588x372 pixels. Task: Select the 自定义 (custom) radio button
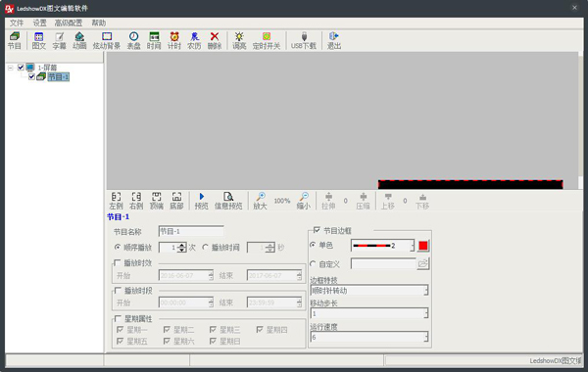tap(313, 263)
